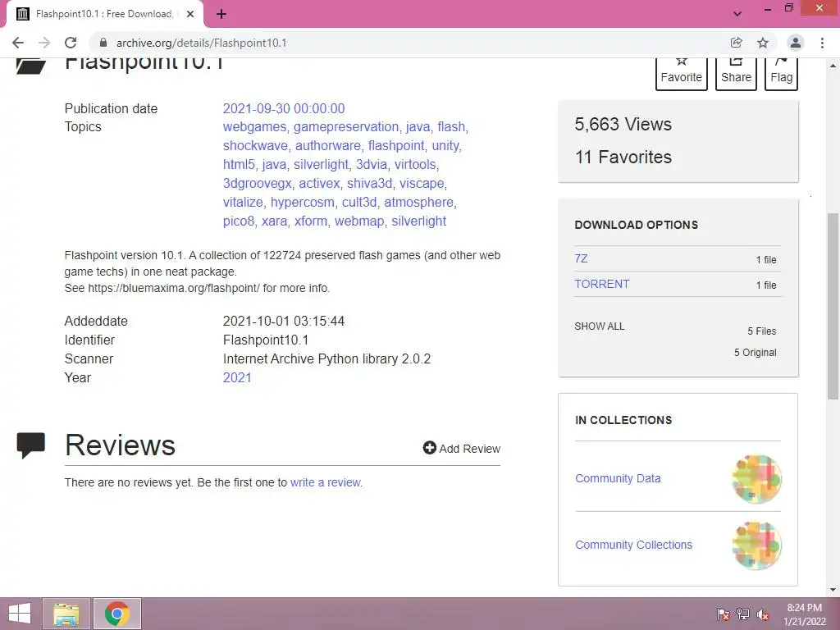Image resolution: width=840 pixels, height=630 pixels.
Task: Open the webmap topic link
Action: pyautogui.click(x=359, y=221)
